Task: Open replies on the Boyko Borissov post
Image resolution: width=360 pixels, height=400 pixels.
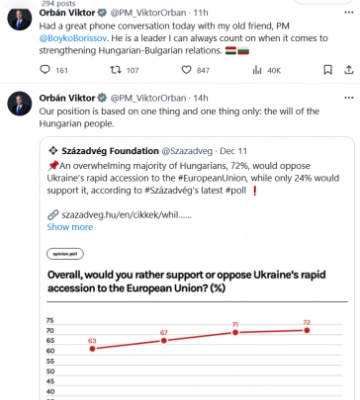Action: (53, 70)
